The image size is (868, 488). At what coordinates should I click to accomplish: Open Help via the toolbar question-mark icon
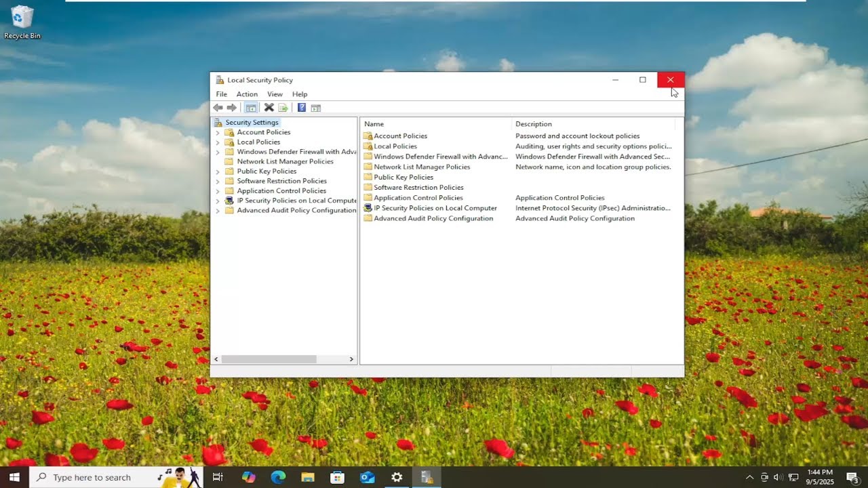(302, 108)
